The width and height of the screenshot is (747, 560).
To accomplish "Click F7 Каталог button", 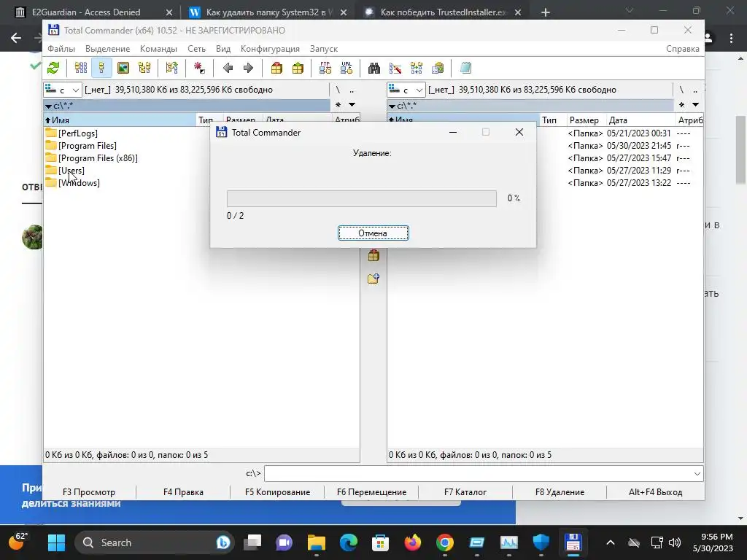I will tap(465, 492).
